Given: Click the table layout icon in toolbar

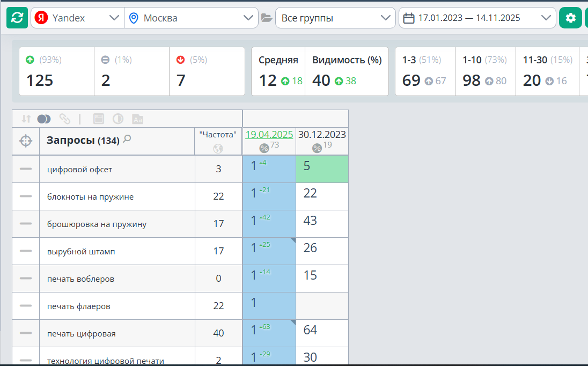Looking at the screenshot, I should coord(98,119).
